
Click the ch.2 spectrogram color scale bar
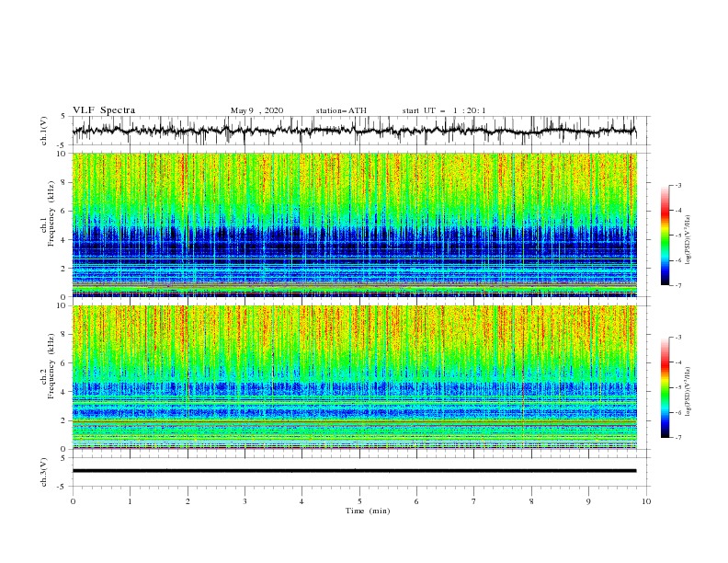pyautogui.click(x=665, y=387)
